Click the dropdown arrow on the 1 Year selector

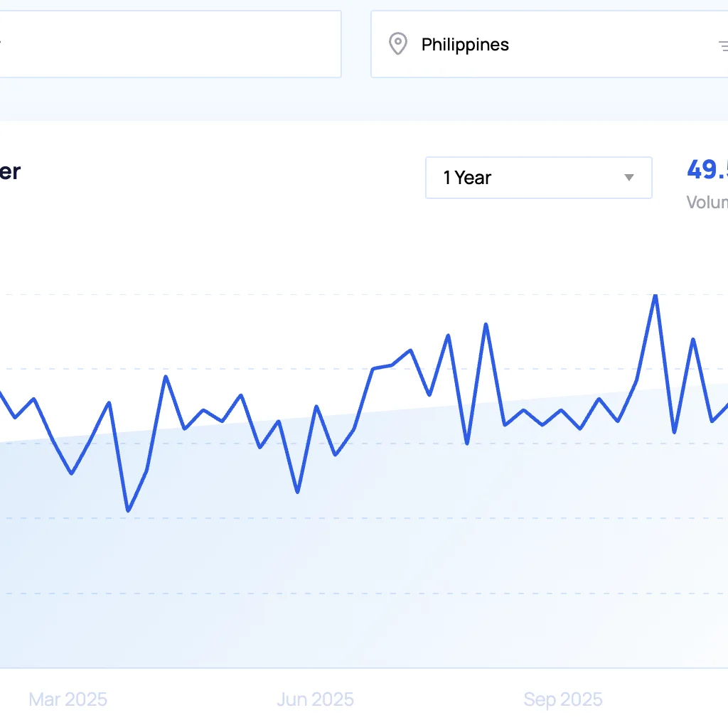point(628,178)
